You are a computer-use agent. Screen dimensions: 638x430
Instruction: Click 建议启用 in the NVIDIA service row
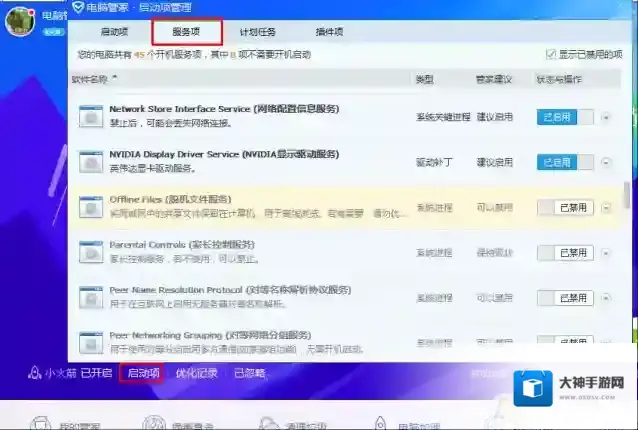click(x=494, y=162)
